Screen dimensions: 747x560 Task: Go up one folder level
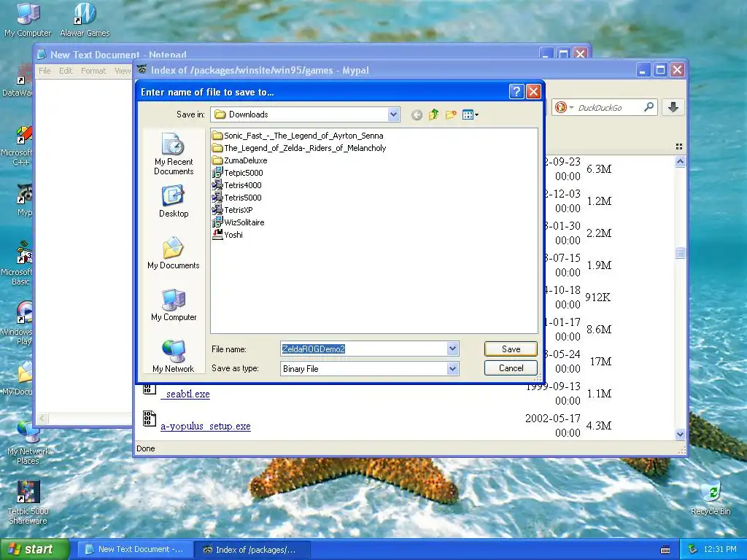coord(433,114)
